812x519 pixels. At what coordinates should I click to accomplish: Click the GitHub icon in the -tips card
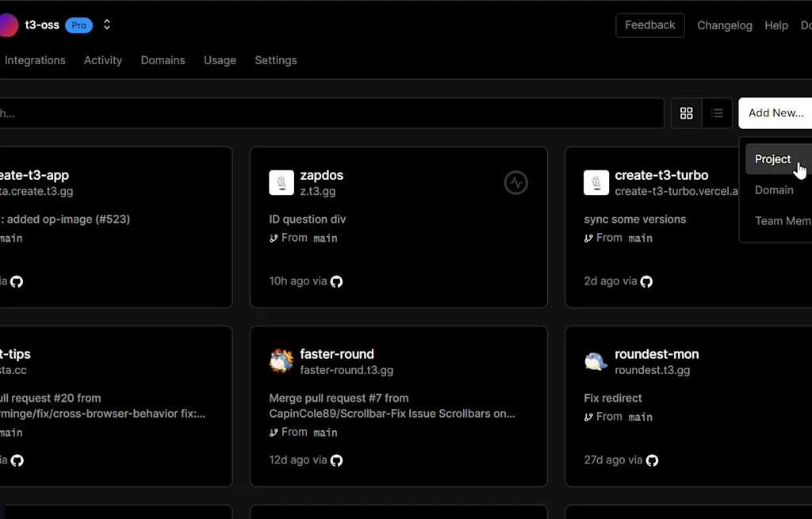click(x=17, y=460)
